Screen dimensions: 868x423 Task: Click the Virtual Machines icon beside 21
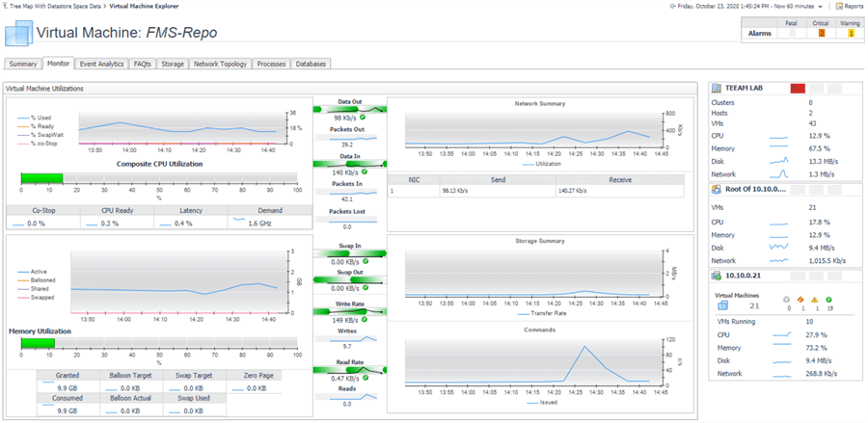point(722,305)
